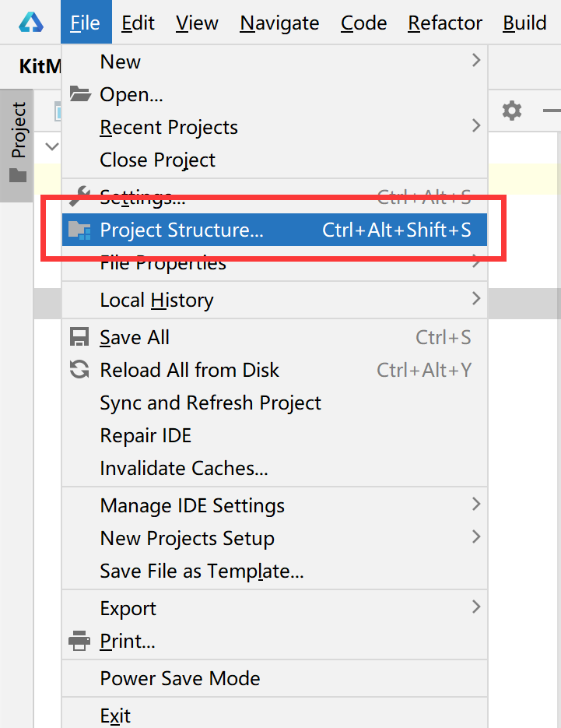
Task: Open the Navigate menu
Action: point(279,23)
